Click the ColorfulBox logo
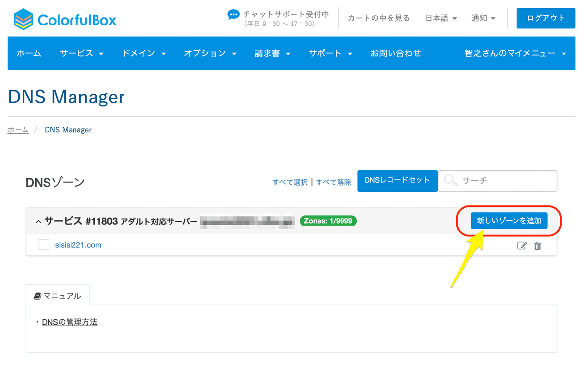The image size is (588, 377). 64,18
